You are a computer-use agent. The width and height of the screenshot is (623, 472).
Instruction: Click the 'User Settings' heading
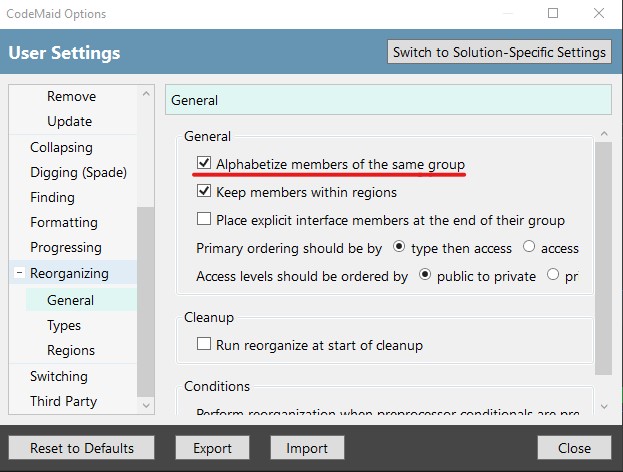[64, 53]
